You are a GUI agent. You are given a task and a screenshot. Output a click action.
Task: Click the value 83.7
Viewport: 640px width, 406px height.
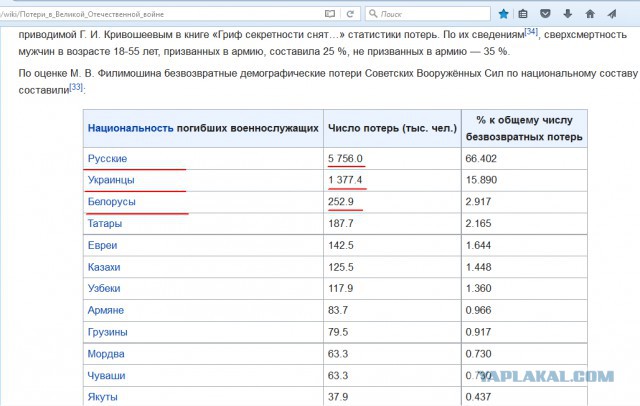pos(338,310)
